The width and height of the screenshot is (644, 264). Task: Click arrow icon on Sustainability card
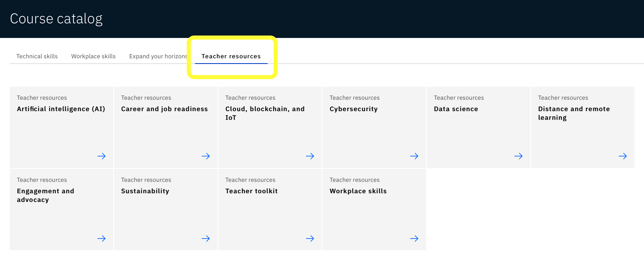(x=206, y=239)
